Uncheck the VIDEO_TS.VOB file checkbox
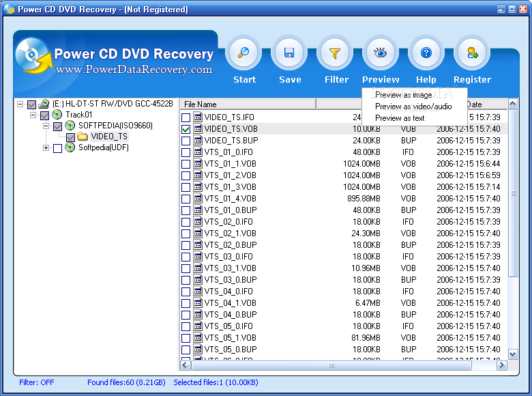The height and width of the screenshot is (396, 532). [186, 129]
